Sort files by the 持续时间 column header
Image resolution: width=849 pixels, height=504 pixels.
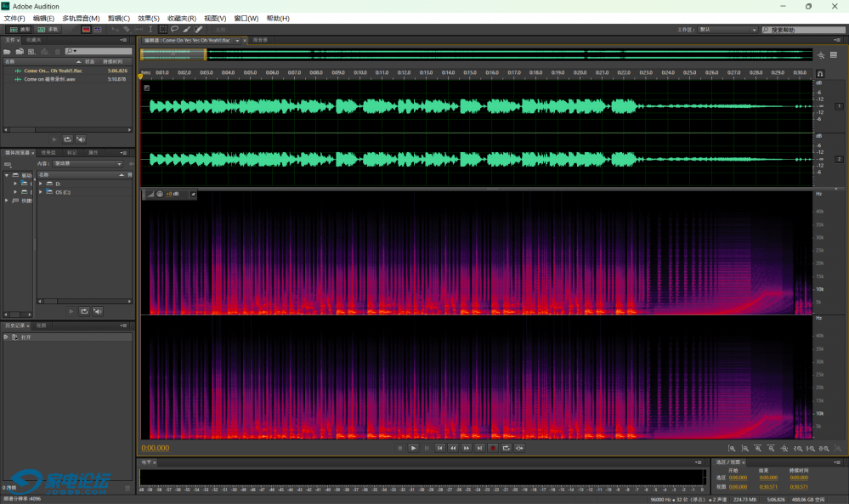tap(113, 61)
